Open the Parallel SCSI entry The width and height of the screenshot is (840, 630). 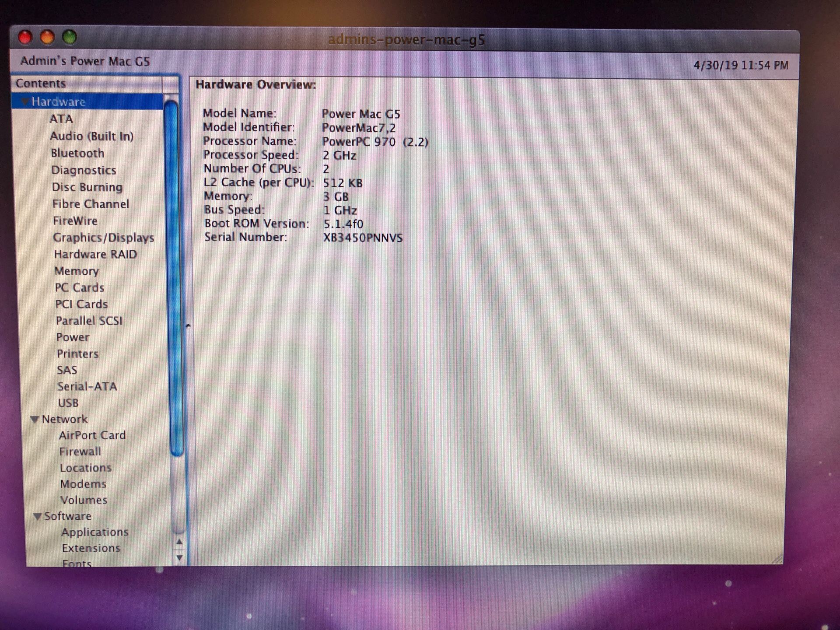(89, 321)
